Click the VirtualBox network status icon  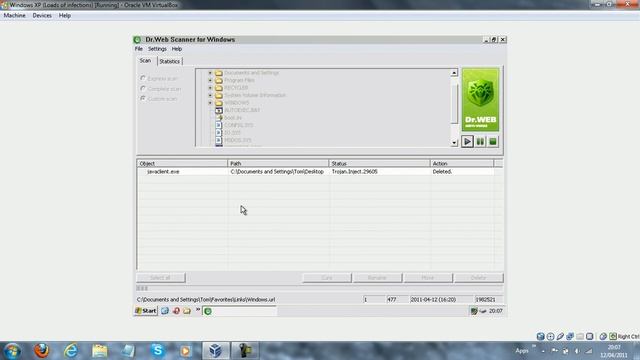[570, 336]
